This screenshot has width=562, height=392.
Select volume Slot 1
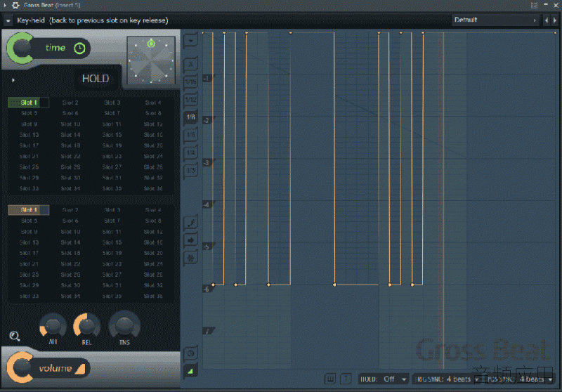pyautogui.click(x=29, y=210)
